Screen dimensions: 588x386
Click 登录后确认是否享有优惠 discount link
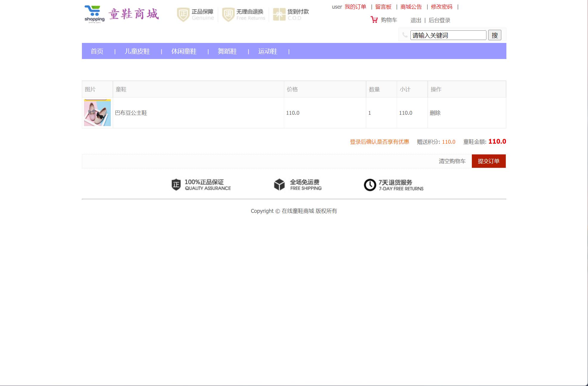[x=379, y=142]
